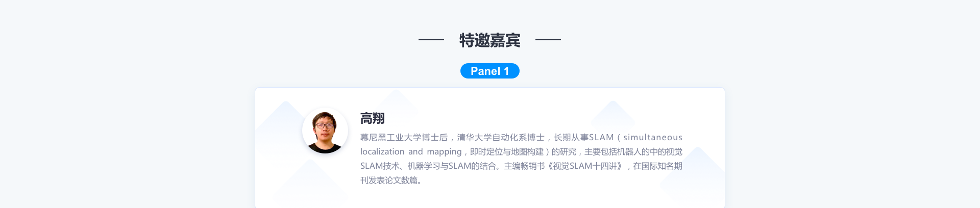Open 高翔's circular avatar photo
This screenshot has width=980, height=208.
point(325,131)
